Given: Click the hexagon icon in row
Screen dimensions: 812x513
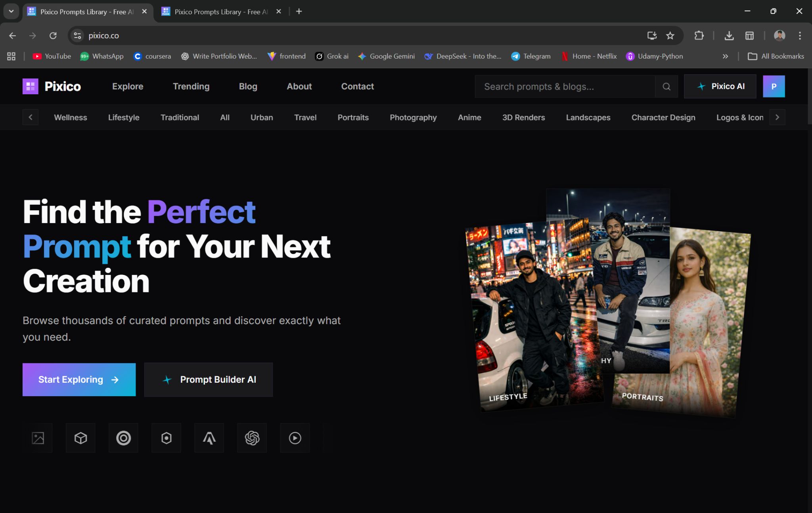Looking at the screenshot, I should pos(167,438).
